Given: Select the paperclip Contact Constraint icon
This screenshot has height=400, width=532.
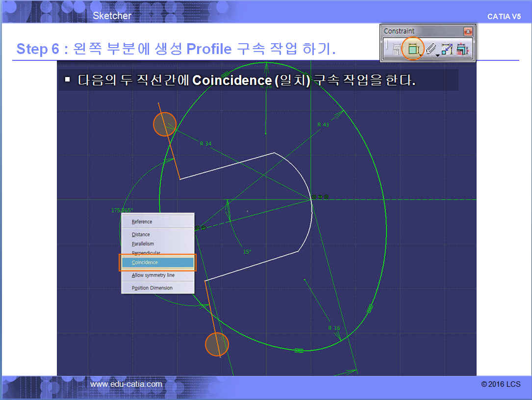Looking at the screenshot, I should click(x=430, y=49).
